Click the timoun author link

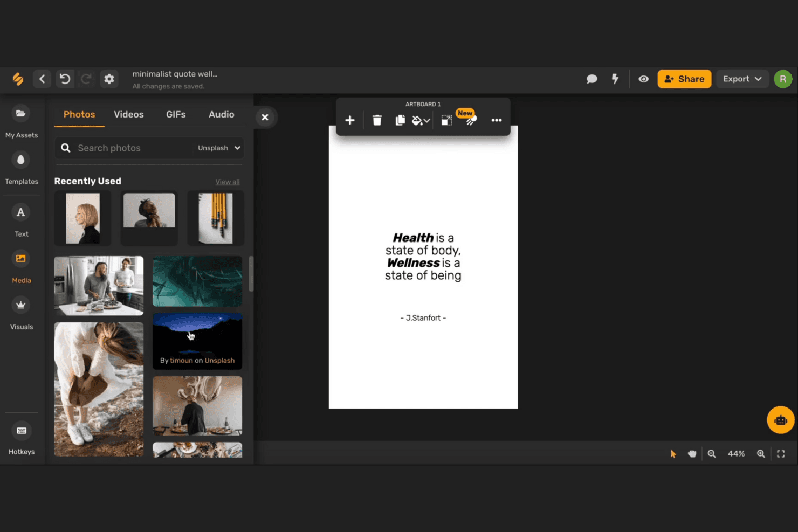pyautogui.click(x=181, y=361)
